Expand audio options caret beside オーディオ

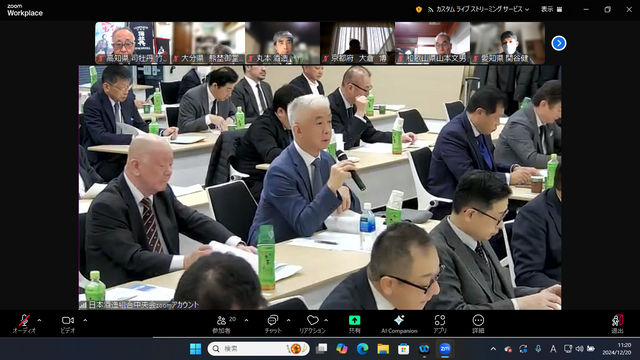[39, 320]
